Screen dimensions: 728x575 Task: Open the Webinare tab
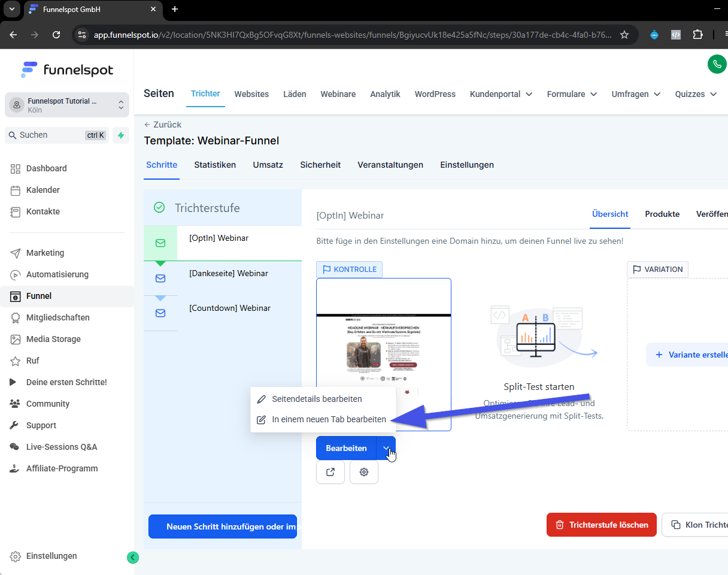(338, 94)
